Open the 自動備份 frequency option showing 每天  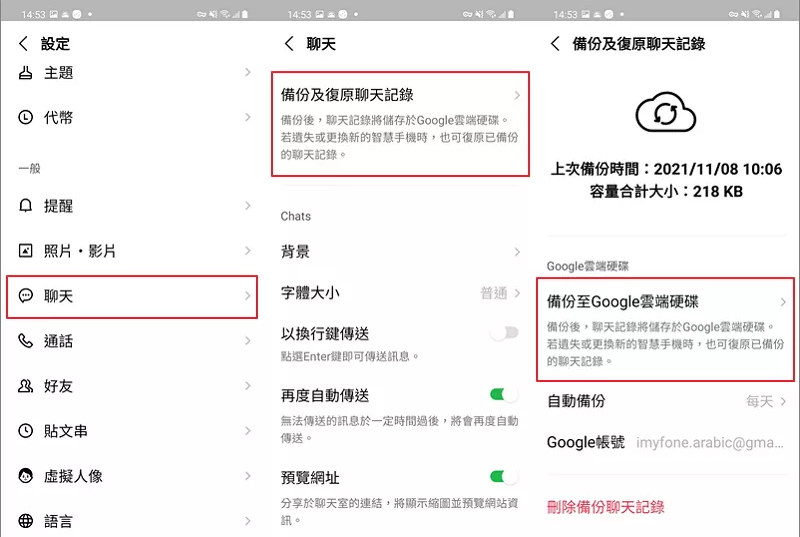click(x=766, y=401)
